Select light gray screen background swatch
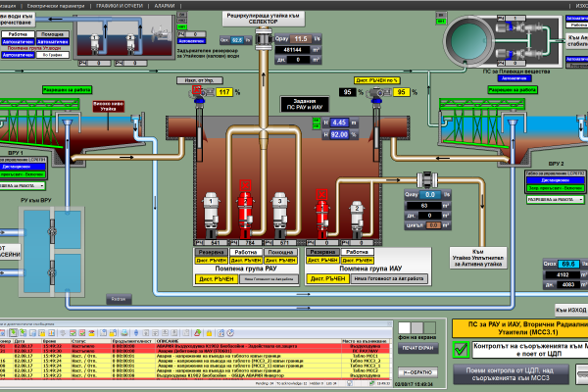 tap(417, 327)
